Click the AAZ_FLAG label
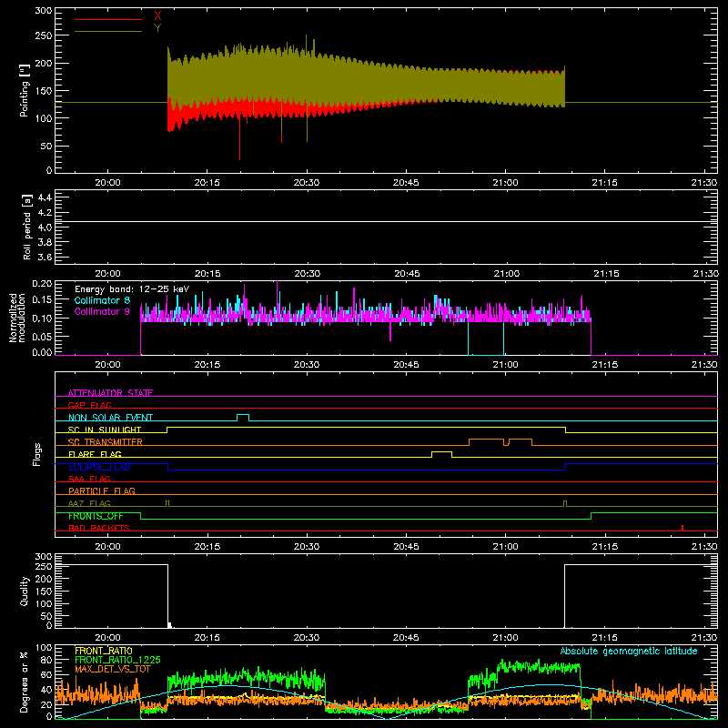This screenshot has width=728, height=728. point(89,503)
